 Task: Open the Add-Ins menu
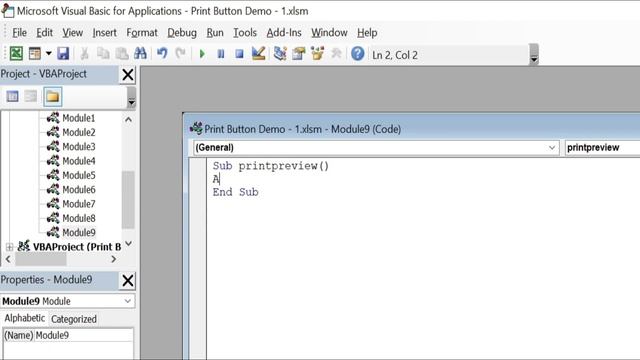tap(284, 33)
